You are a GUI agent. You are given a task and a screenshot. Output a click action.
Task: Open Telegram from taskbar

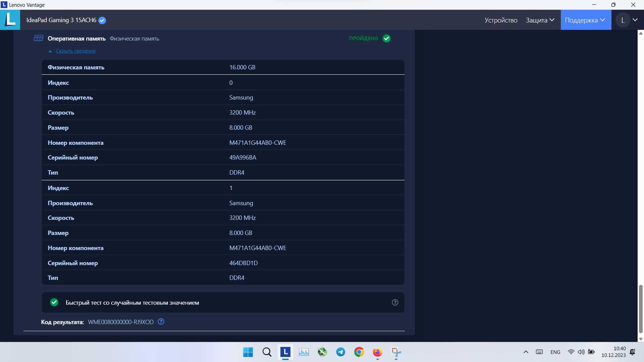click(341, 352)
